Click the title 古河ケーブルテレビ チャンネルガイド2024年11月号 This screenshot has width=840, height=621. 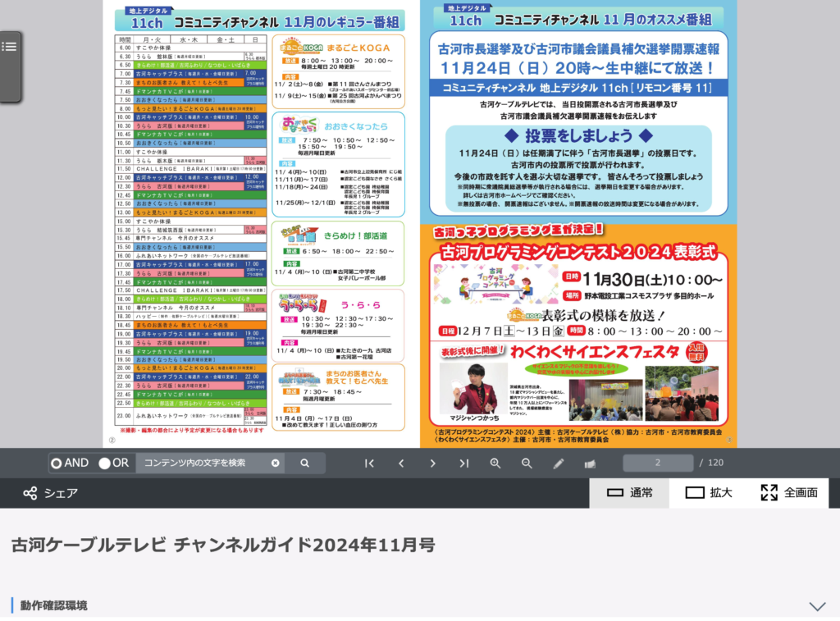(223, 546)
